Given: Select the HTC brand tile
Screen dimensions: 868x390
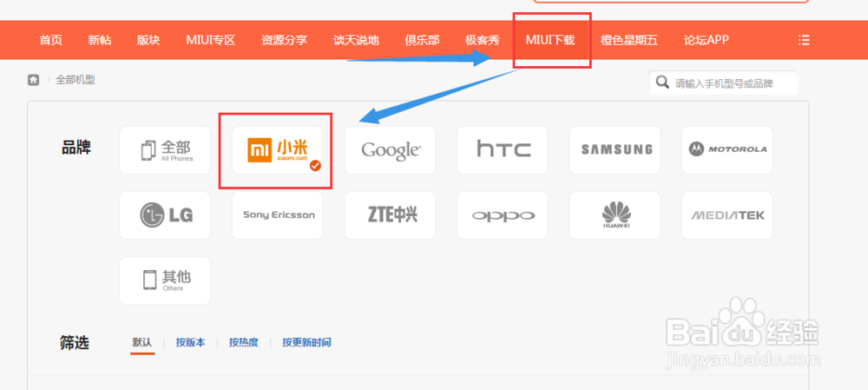Looking at the screenshot, I should click(x=502, y=150).
